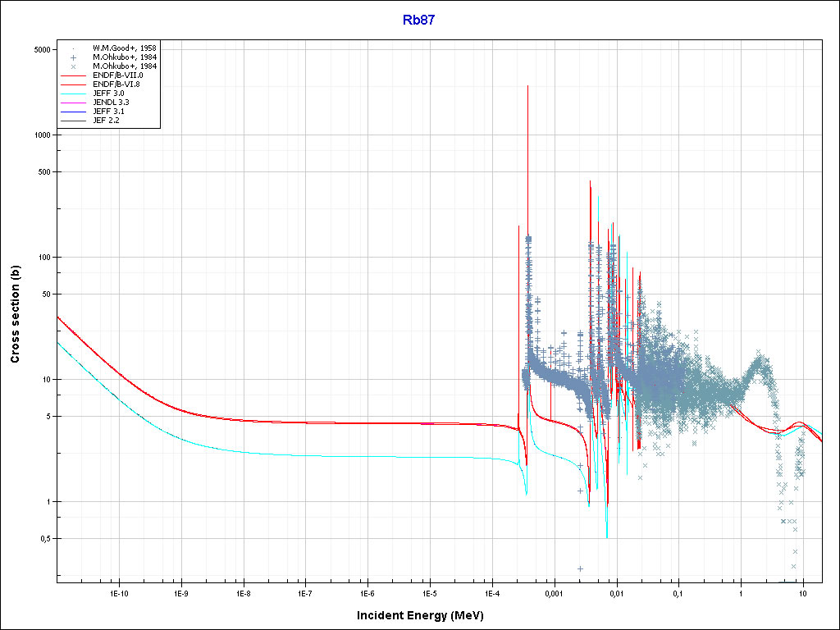Click the cross marker for M.Ohkubo+ 1984
Image resolution: width=840 pixels, height=630 pixels.
(x=73, y=66)
